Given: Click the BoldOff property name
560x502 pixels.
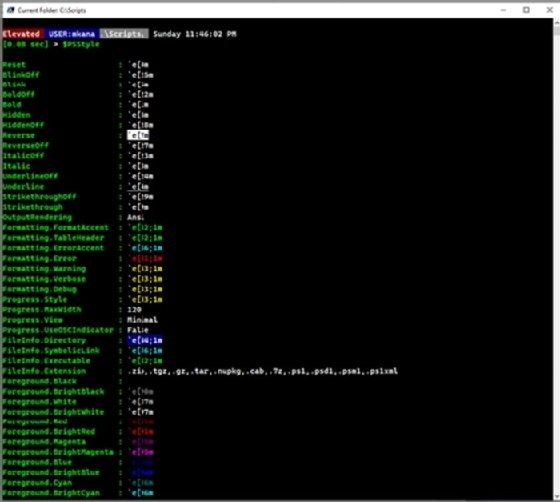Looking at the screenshot, I should 19,95.
